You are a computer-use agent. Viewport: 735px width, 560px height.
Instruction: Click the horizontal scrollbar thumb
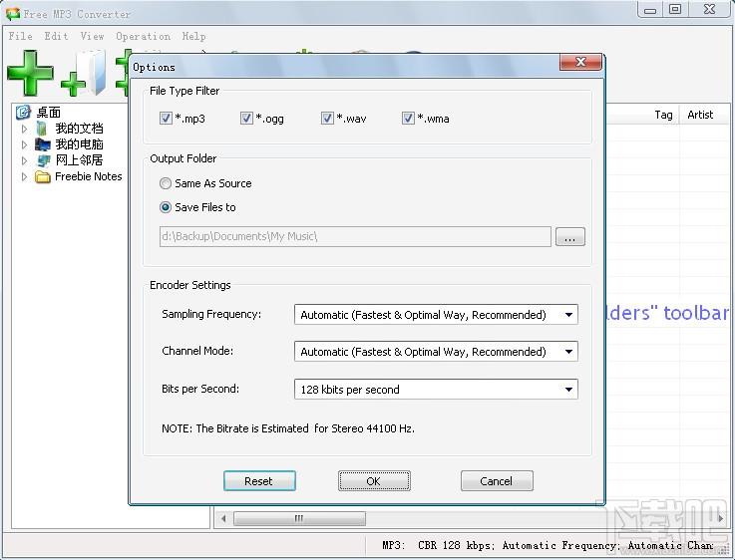pyautogui.click(x=299, y=518)
